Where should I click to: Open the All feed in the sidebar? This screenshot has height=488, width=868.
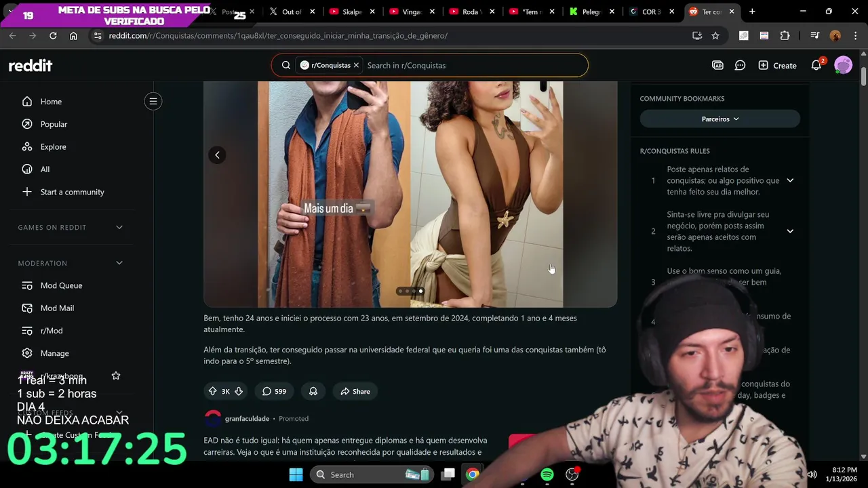(45, 169)
